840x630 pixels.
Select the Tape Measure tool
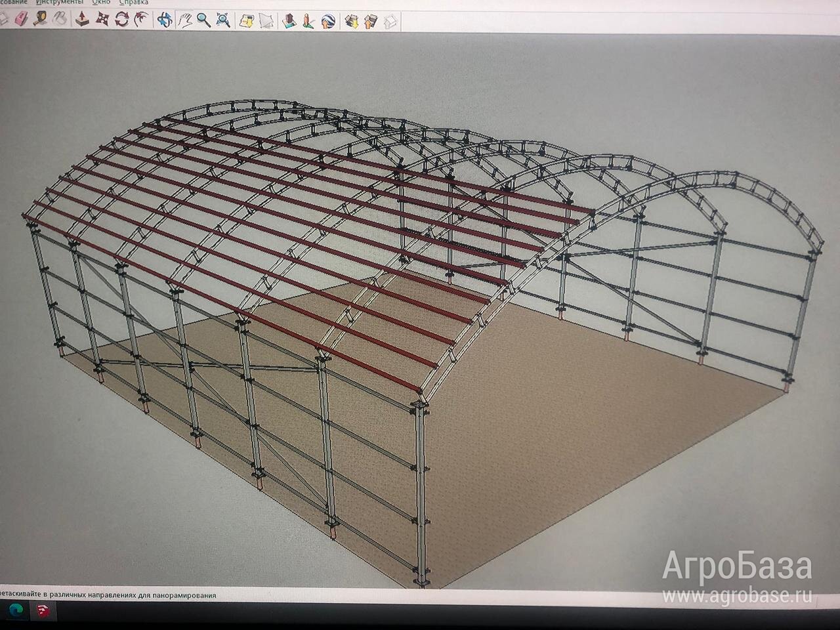click(x=40, y=18)
